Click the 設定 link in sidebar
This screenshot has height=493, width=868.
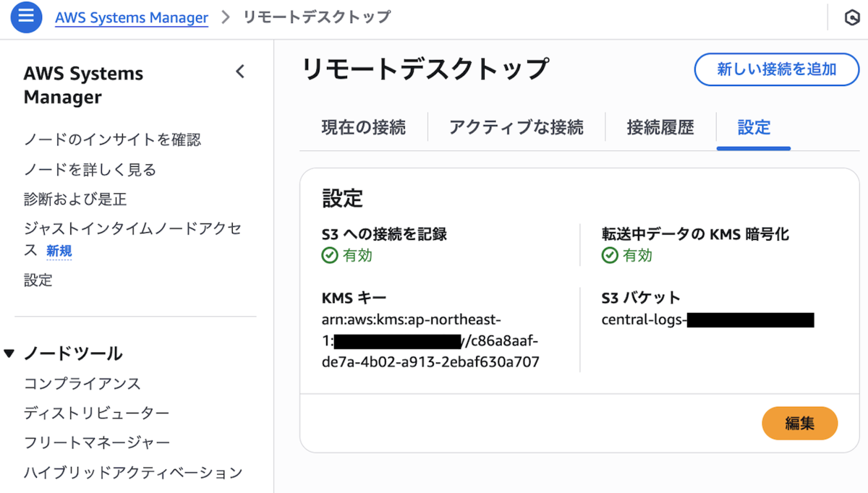38,280
